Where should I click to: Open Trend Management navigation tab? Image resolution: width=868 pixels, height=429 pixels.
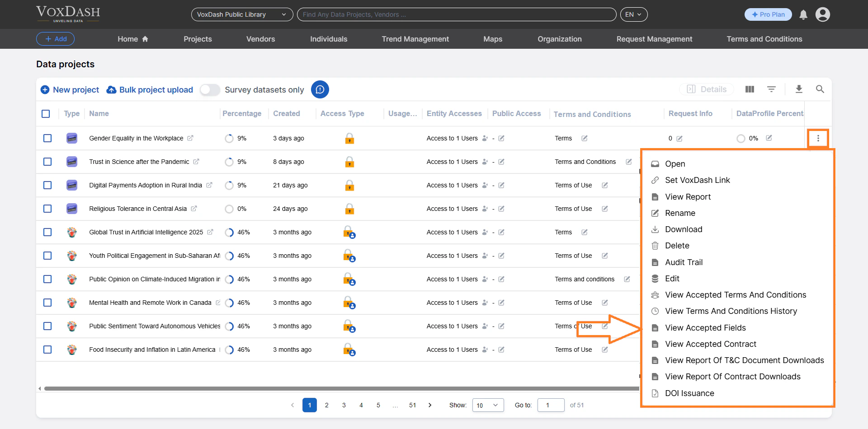point(415,39)
